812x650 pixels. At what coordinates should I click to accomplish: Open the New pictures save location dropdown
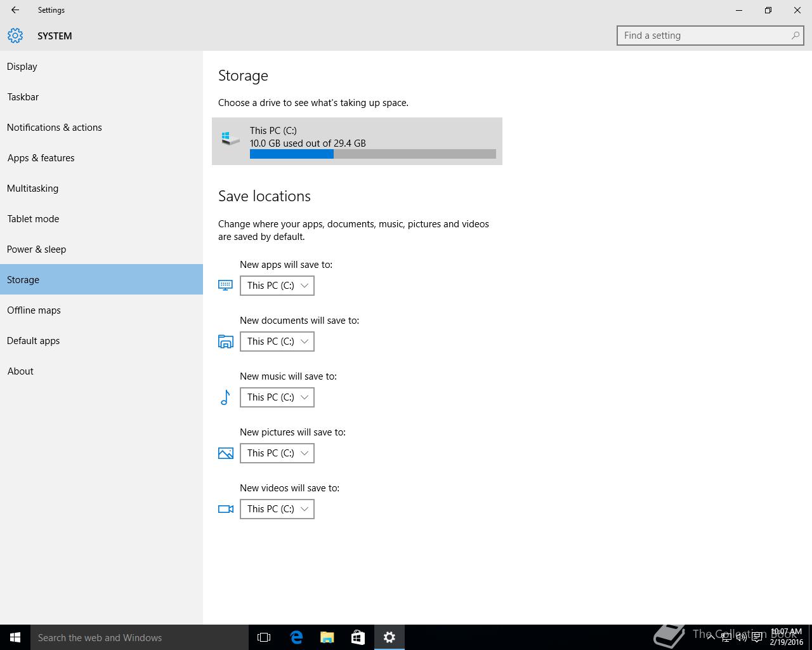tap(277, 453)
